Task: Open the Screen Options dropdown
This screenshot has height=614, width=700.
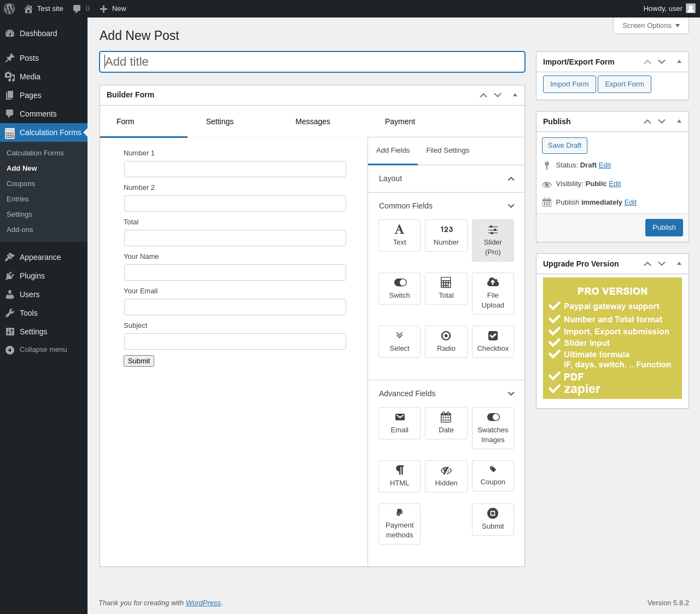Action: click(651, 26)
